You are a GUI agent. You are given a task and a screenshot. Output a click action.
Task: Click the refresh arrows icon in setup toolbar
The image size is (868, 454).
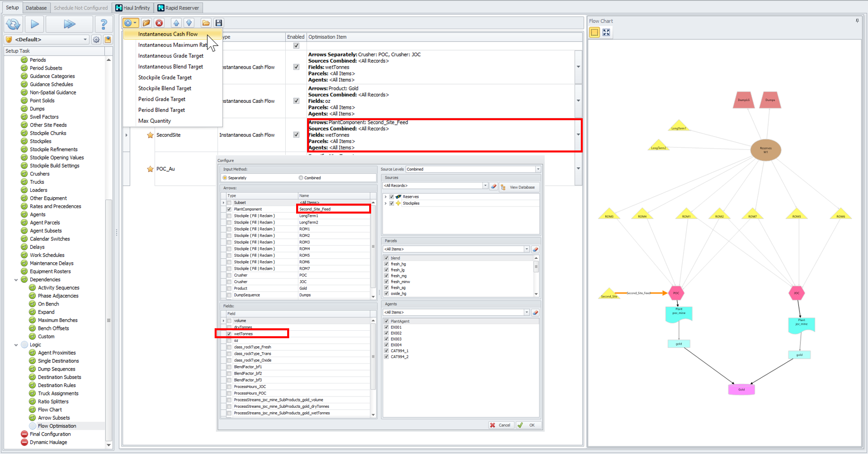[13, 24]
